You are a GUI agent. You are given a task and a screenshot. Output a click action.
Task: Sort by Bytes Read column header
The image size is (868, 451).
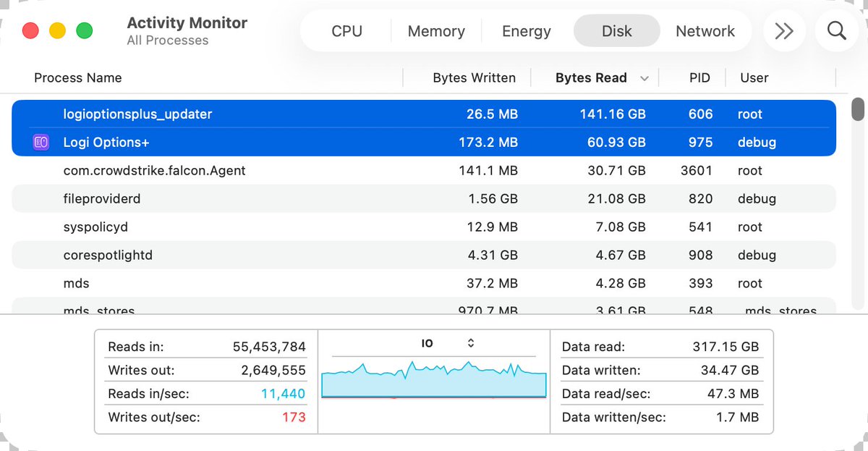[591, 77]
